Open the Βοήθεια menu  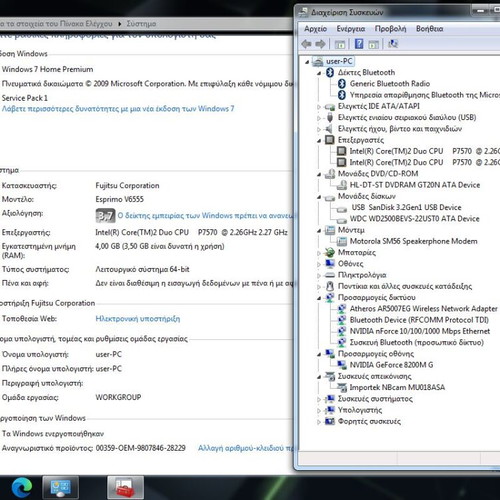pyautogui.click(x=429, y=29)
